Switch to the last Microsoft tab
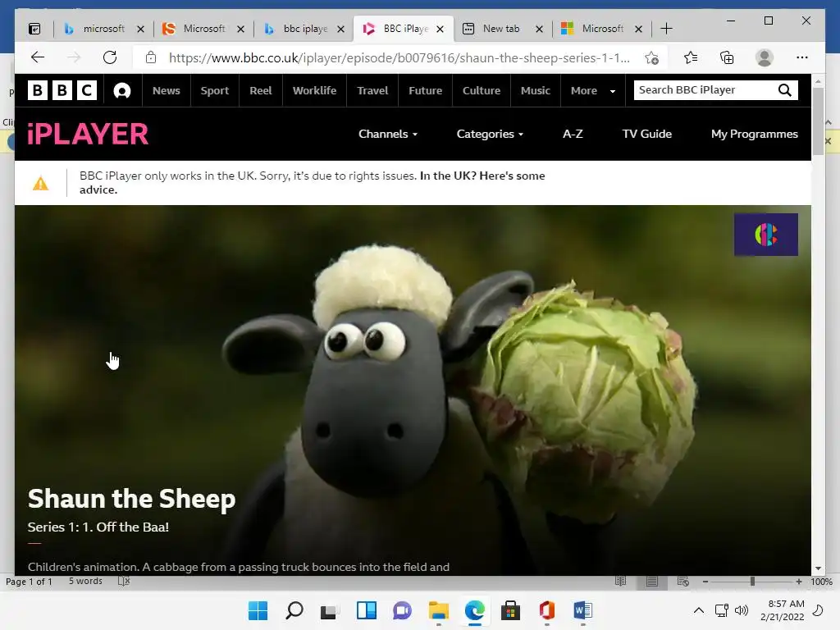Image resolution: width=840 pixels, height=630 pixels. click(602, 29)
